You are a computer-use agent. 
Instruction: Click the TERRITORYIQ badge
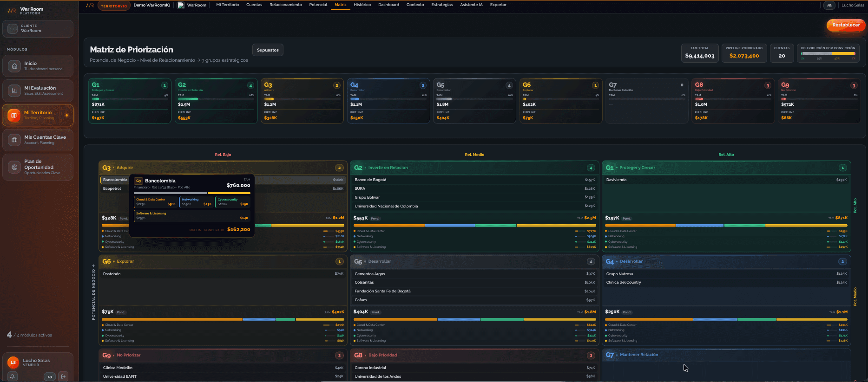114,6
